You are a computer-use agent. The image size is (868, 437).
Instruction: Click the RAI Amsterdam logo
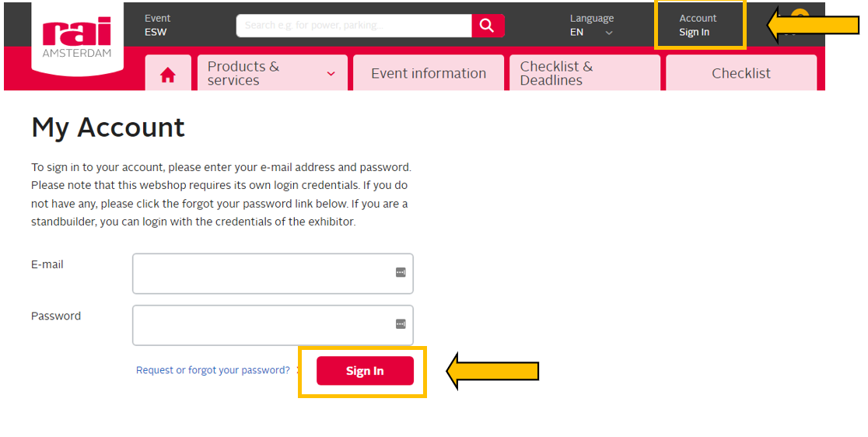(x=77, y=37)
